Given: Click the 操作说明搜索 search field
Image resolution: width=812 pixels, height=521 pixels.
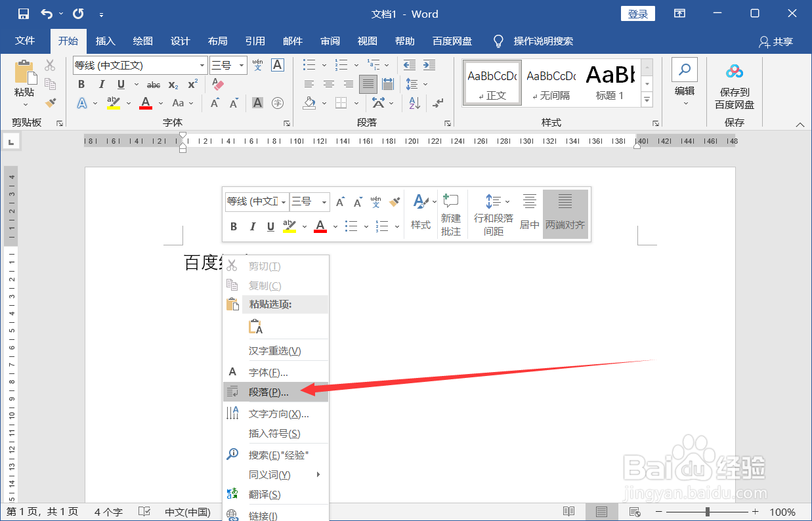Looking at the screenshot, I should point(543,41).
